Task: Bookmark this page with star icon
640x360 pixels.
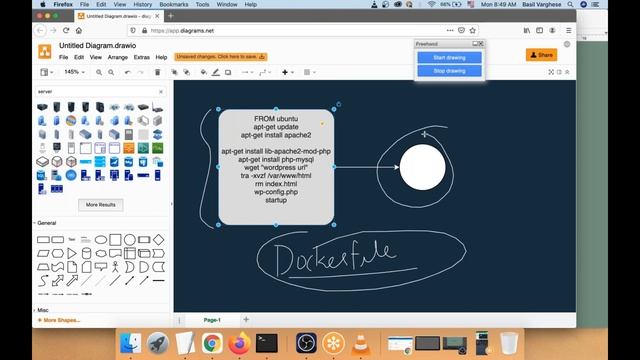Action: click(473, 31)
